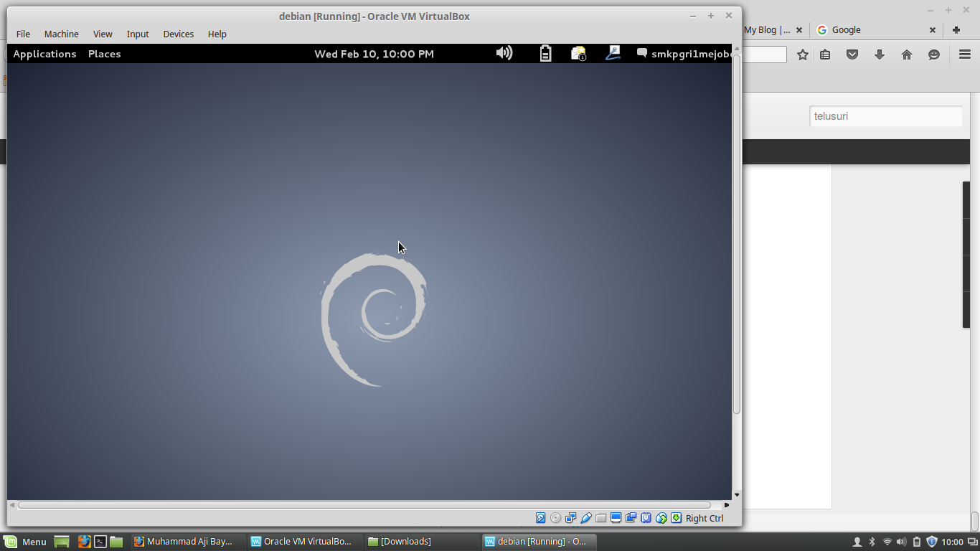Open file manager from the panel launcher
980x551 pixels.
[116, 542]
